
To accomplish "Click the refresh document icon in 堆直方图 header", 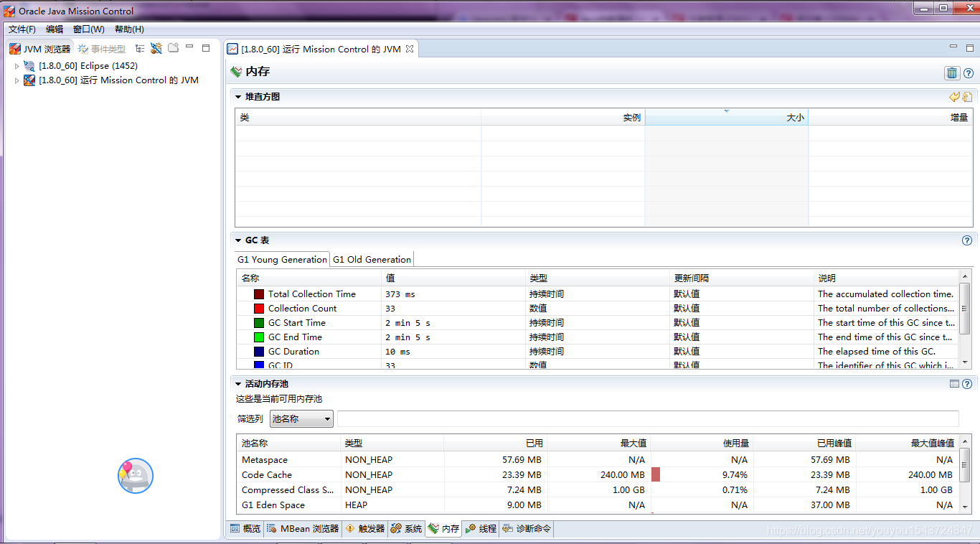I will 967,97.
